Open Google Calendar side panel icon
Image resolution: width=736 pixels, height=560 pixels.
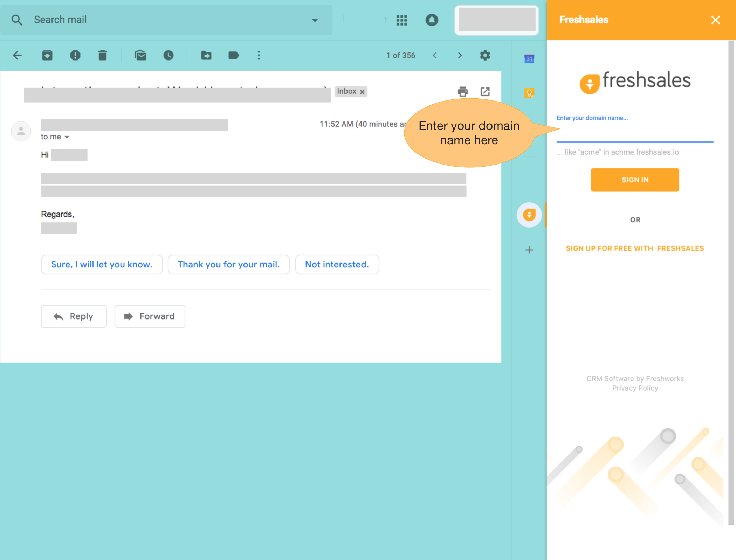pyautogui.click(x=529, y=58)
